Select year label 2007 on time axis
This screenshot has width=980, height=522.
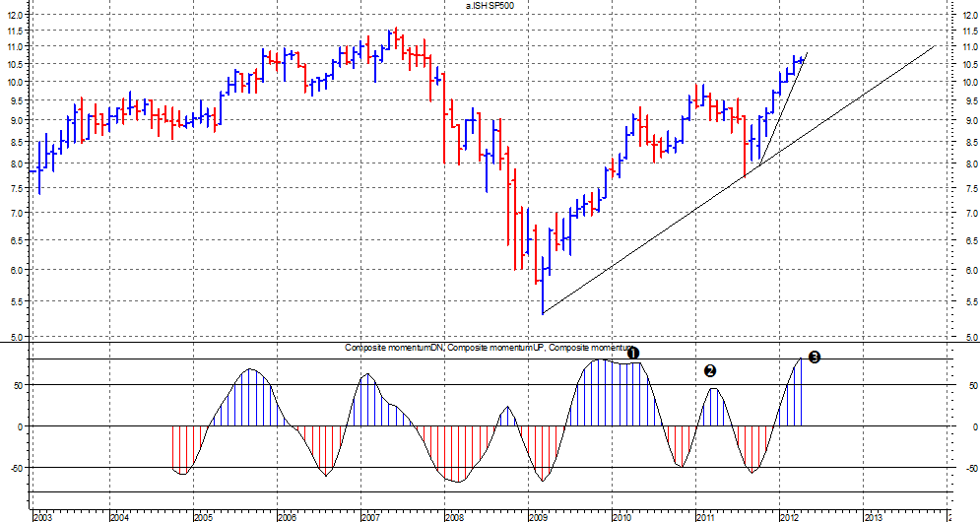point(370,517)
